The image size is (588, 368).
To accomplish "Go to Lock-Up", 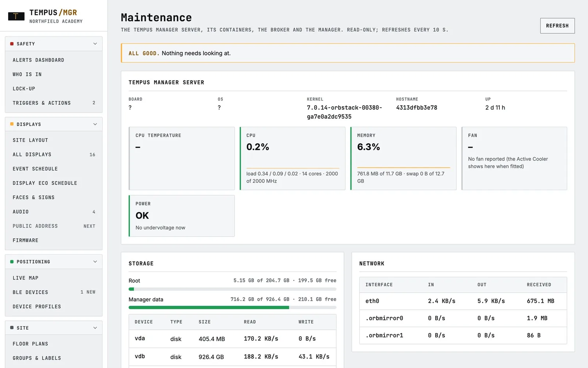I will coord(54,89).
